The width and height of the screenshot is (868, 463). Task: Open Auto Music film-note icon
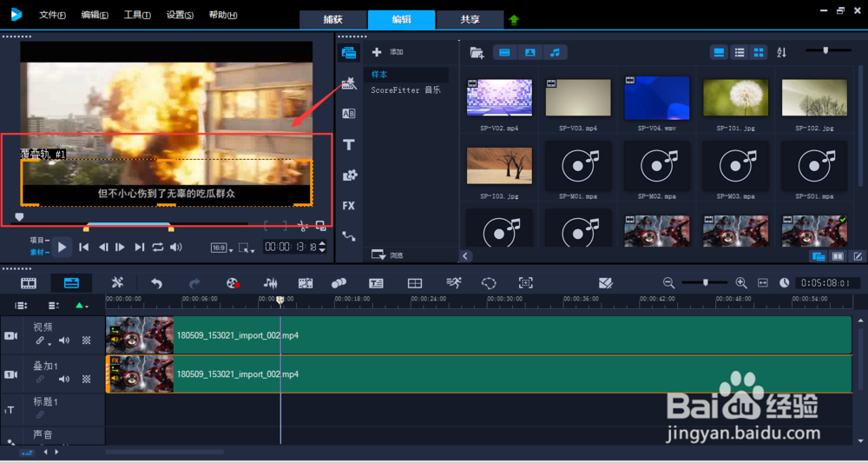click(306, 283)
